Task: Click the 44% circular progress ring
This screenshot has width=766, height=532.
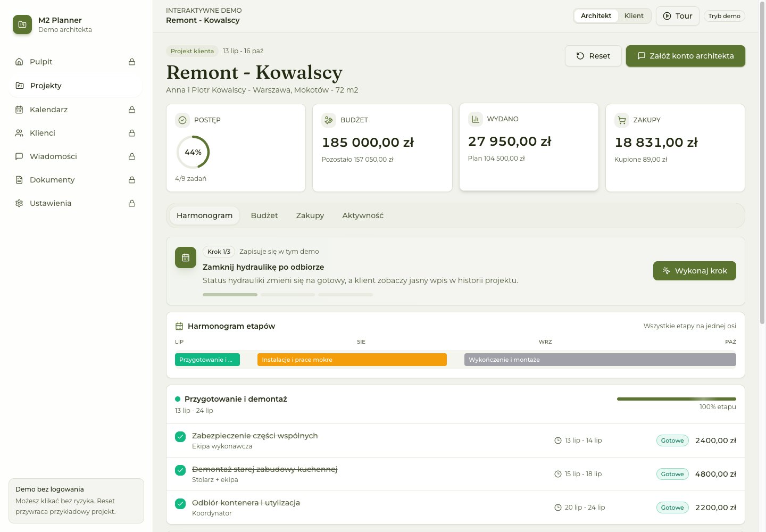Action: coord(193,152)
